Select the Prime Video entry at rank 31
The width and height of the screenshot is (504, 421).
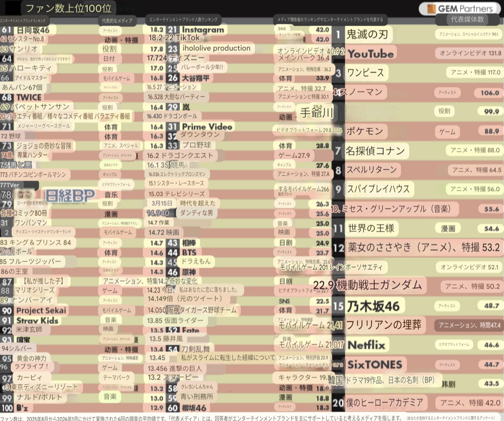[207, 127]
